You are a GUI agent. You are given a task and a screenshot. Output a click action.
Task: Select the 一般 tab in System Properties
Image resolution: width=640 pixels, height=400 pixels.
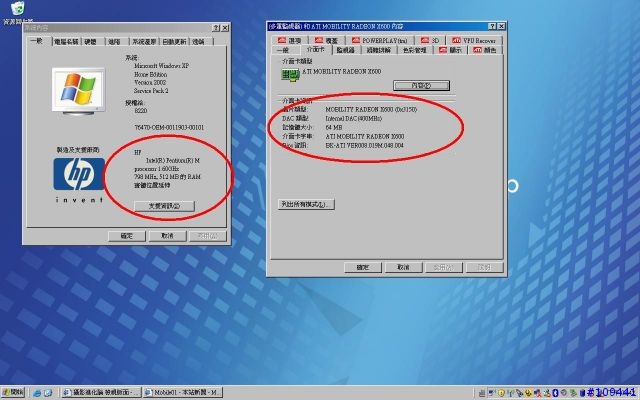[x=37, y=41]
